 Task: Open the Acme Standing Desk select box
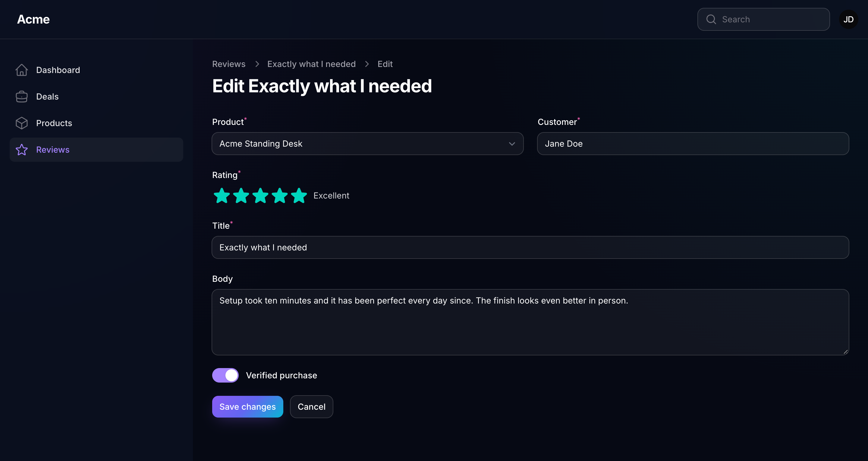368,144
